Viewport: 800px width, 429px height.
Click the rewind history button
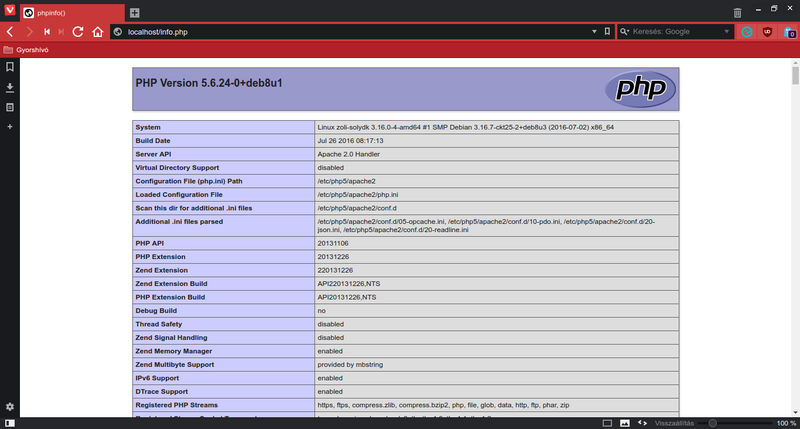47,32
